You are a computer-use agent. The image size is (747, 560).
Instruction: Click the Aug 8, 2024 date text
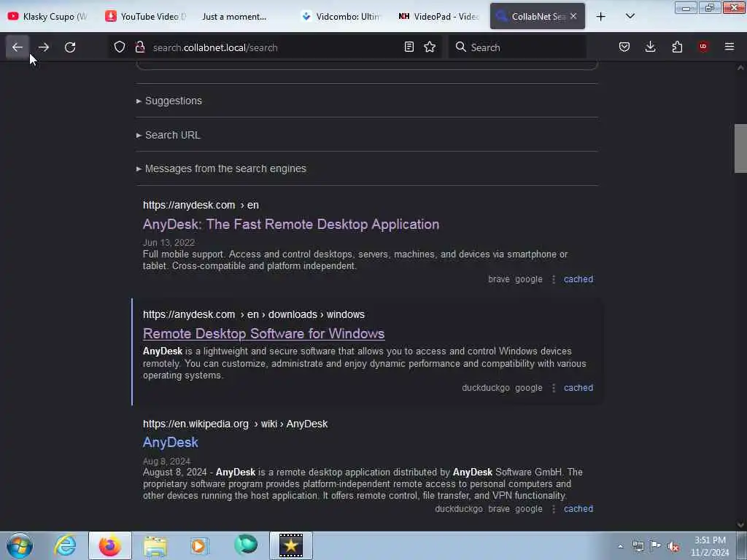click(167, 461)
